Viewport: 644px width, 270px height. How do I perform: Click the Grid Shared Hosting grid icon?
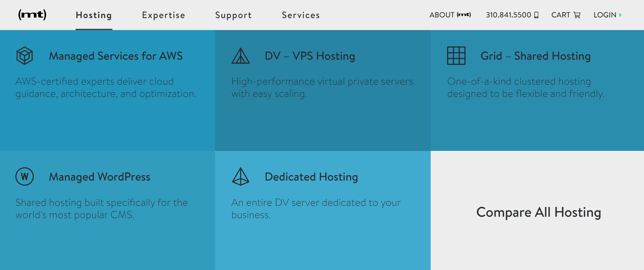(456, 56)
